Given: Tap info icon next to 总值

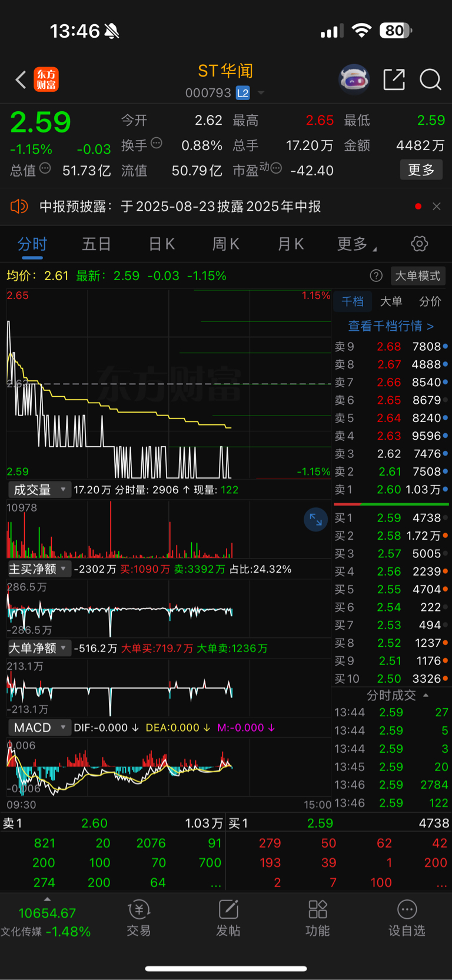Looking at the screenshot, I should [45, 169].
